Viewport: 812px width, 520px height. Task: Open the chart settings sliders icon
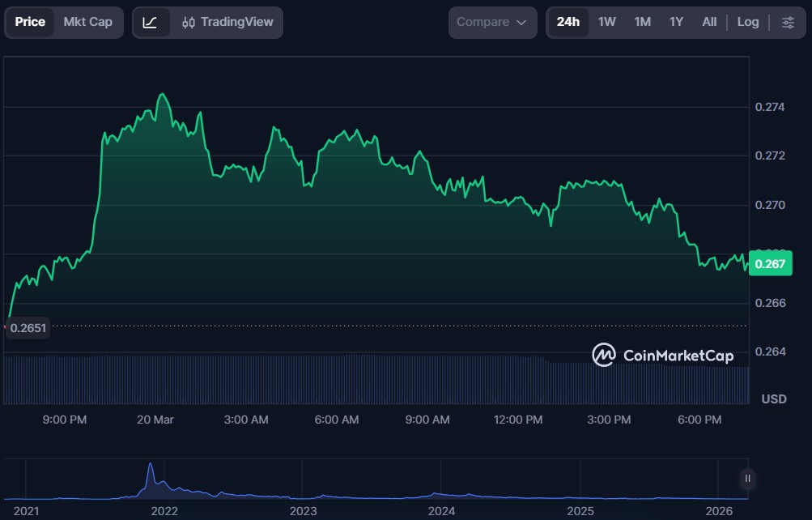point(788,22)
